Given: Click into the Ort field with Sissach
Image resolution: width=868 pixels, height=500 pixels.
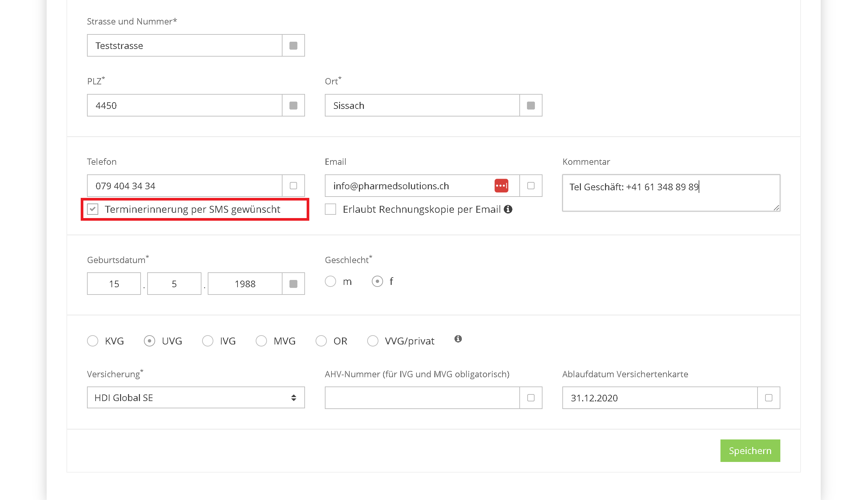Looking at the screenshot, I should point(422,105).
